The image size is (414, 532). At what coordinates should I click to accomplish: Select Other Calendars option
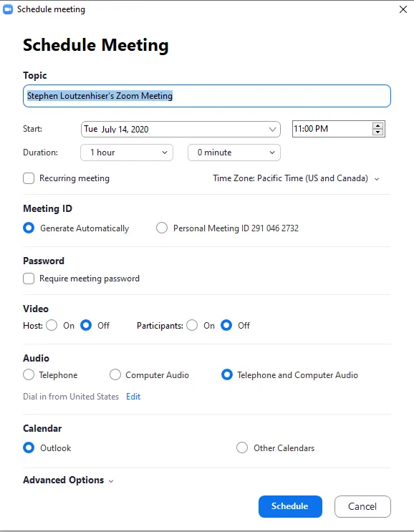tap(242, 448)
